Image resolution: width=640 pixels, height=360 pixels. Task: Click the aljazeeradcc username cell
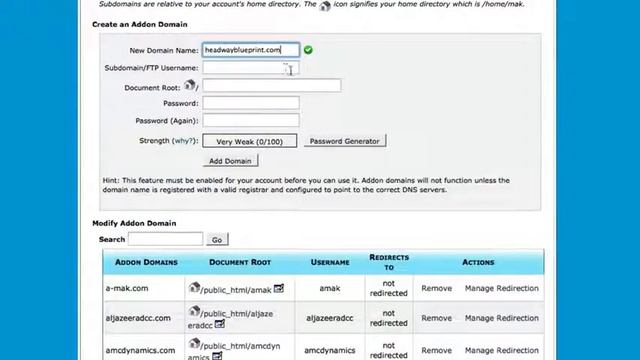[330, 318]
